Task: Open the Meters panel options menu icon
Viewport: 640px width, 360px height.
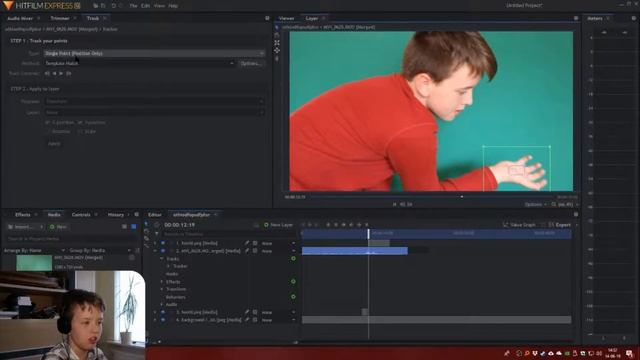Action: tap(634, 18)
